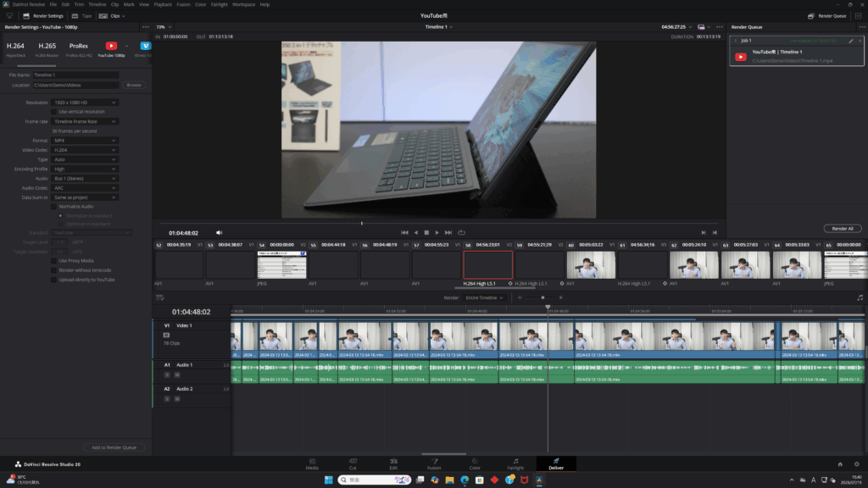The width and height of the screenshot is (868, 488).
Task: Open the Edit page
Action: (393, 463)
